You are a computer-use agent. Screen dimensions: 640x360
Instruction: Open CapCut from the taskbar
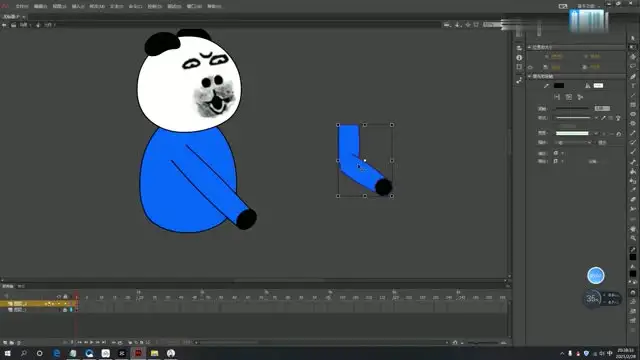[122, 353]
